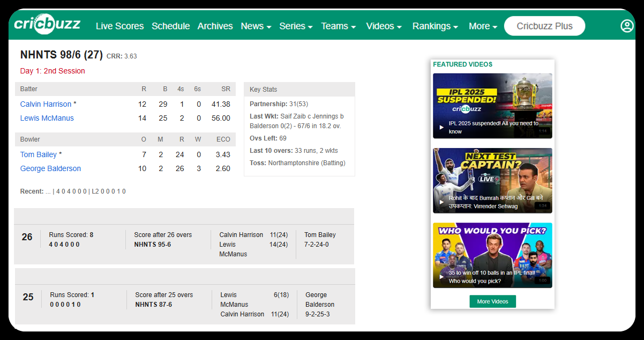Expand the More dropdown menu
644x340 pixels.
point(483,26)
